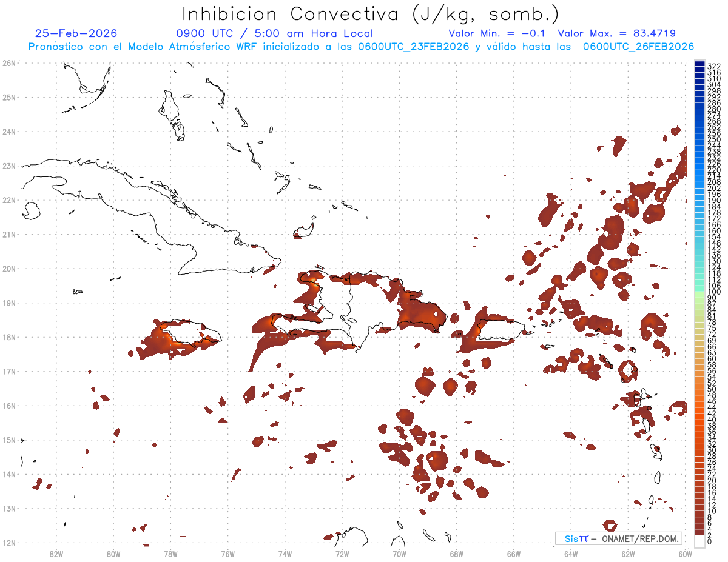Screen dimensions: 728x562
Task: Click the 24N latitude label
Action: (x=9, y=132)
